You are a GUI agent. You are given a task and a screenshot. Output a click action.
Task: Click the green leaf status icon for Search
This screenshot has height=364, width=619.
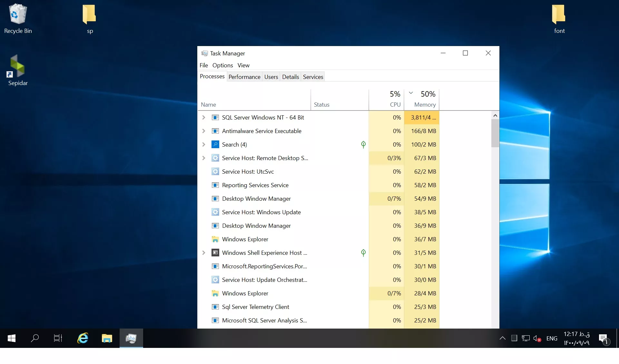click(x=363, y=145)
